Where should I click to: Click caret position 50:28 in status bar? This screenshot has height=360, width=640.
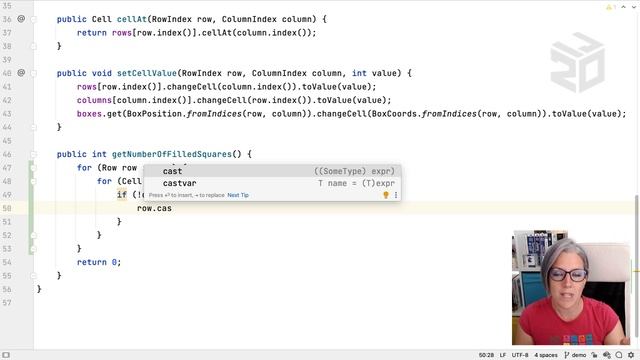pos(486,355)
